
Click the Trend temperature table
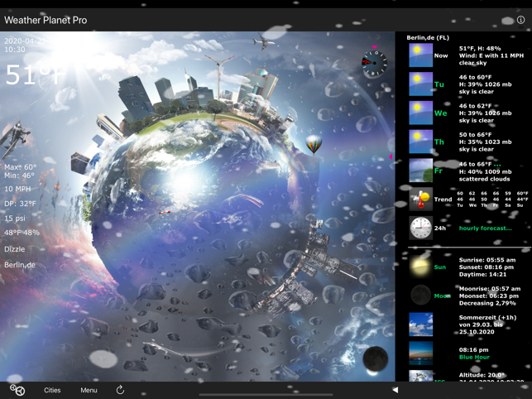click(x=492, y=199)
